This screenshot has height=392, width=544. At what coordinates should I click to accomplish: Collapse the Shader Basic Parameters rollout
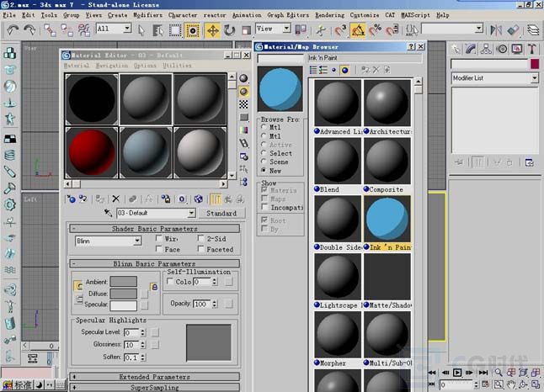tap(154, 229)
